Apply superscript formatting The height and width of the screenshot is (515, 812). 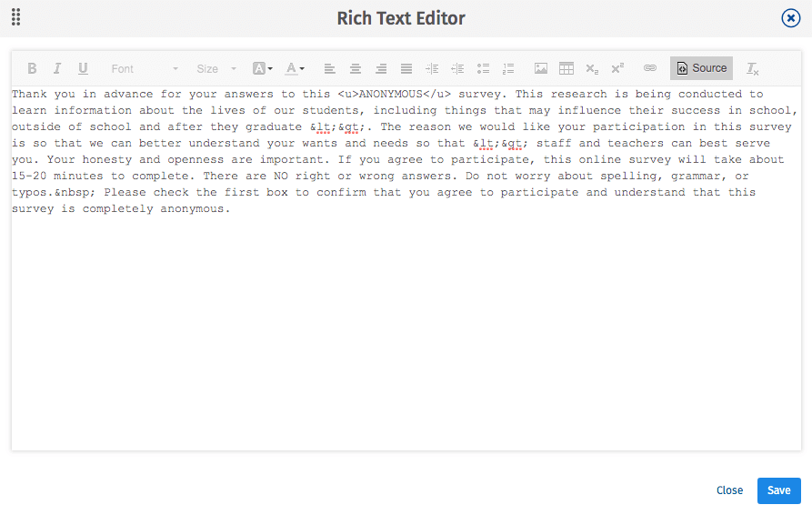(x=617, y=68)
